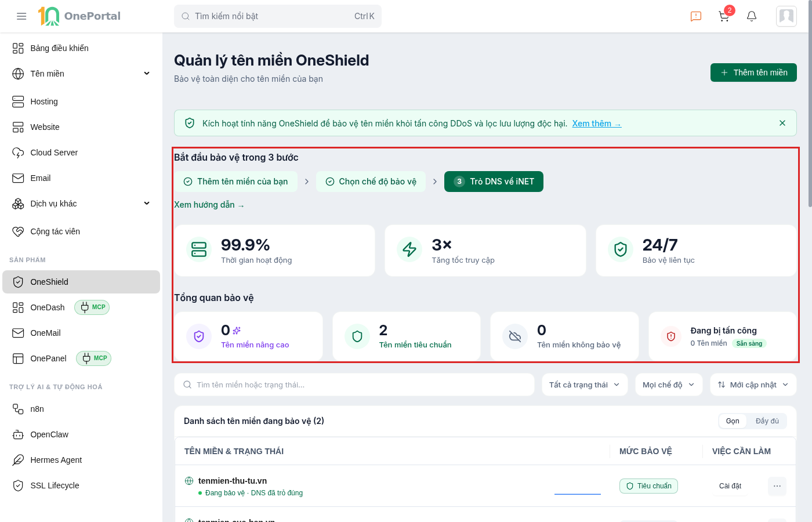Click the shield icon on standard domains card
The height and width of the screenshot is (522, 812).
(x=357, y=336)
